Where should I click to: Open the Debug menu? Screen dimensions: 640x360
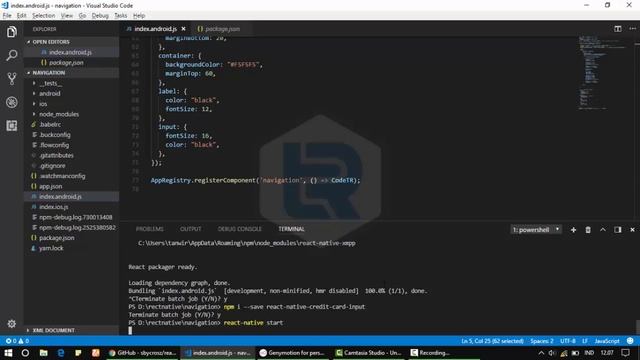coord(100,16)
